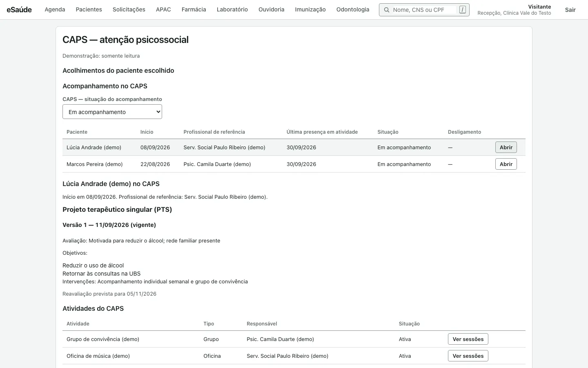Image resolution: width=588 pixels, height=368 pixels.
Task: Open the Odontologia section
Action: pyautogui.click(x=353, y=9)
